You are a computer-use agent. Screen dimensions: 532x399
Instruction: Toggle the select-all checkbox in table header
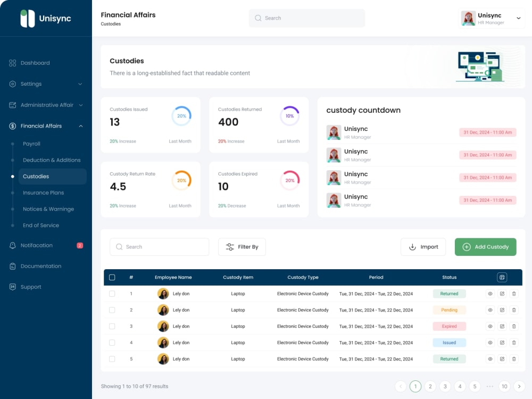tap(112, 278)
